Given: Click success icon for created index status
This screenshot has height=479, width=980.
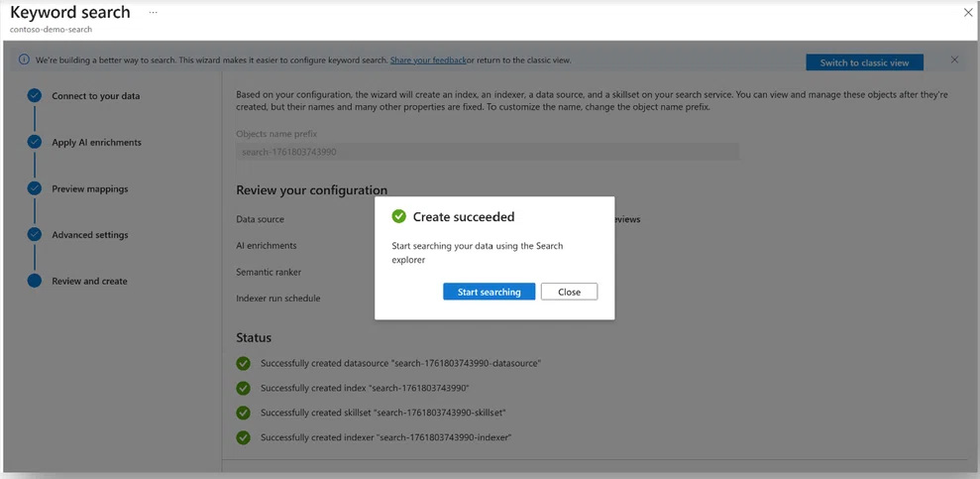Looking at the screenshot, I should pos(243,389).
